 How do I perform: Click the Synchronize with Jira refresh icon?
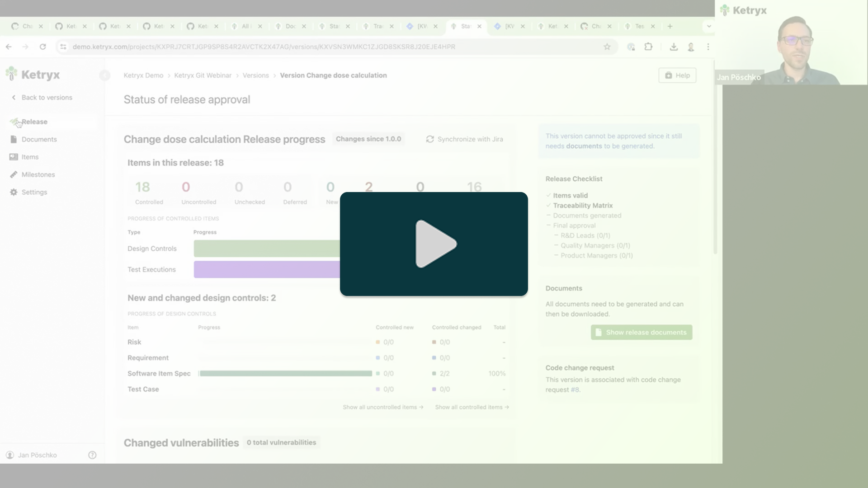[x=430, y=139]
